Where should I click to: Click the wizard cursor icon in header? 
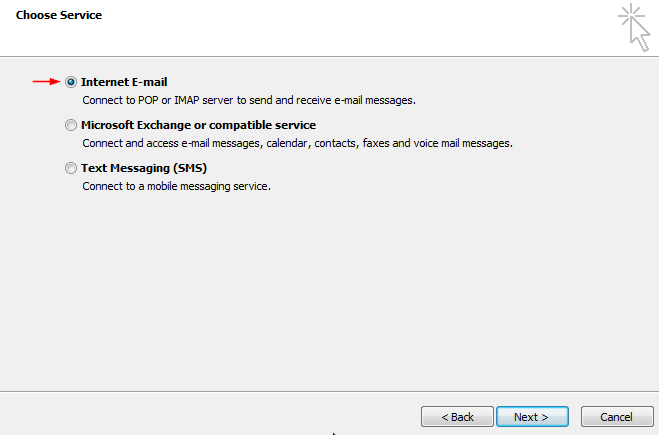pyautogui.click(x=634, y=27)
